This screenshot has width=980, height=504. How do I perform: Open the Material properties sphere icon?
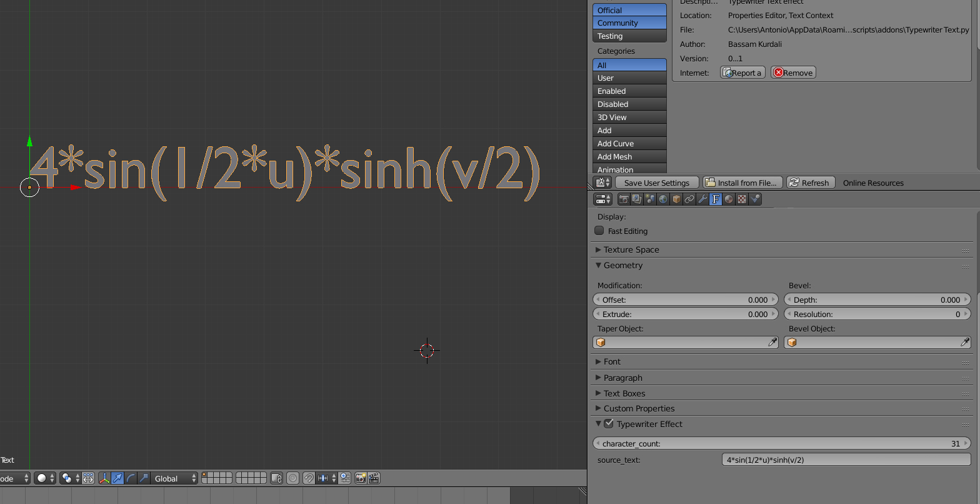[729, 199]
